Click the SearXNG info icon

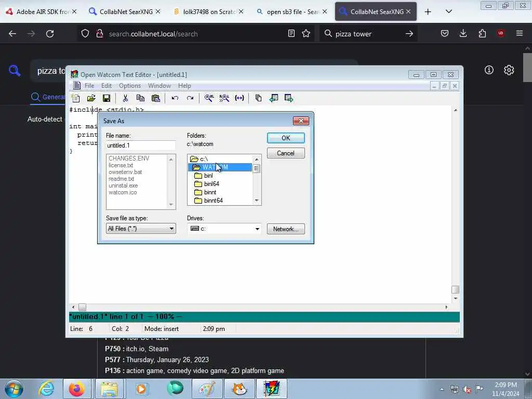[x=489, y=70]
